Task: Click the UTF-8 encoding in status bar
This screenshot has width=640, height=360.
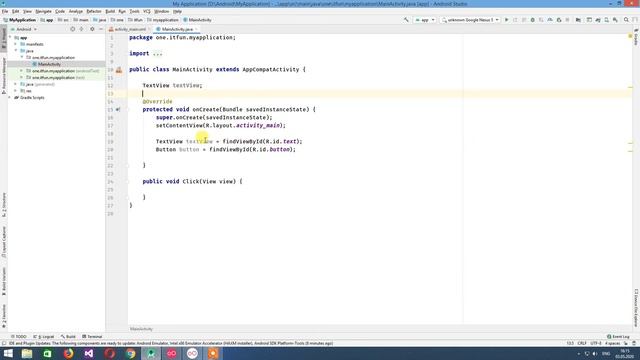Action: 596,343
